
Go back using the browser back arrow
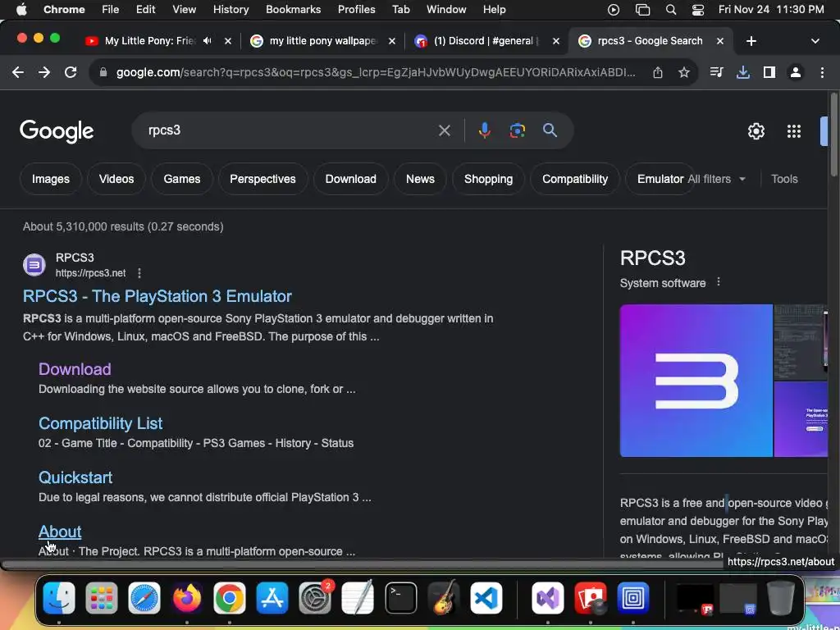click(18, 72)
